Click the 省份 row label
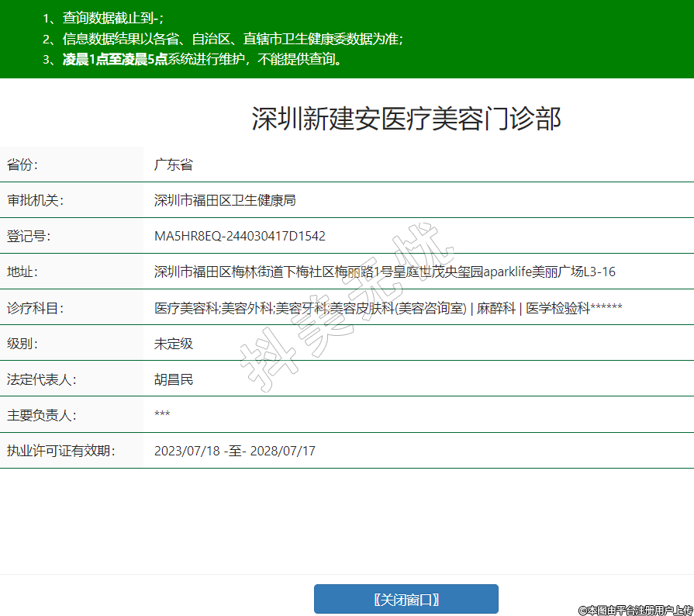694x616 pixels. coord(22,164)
